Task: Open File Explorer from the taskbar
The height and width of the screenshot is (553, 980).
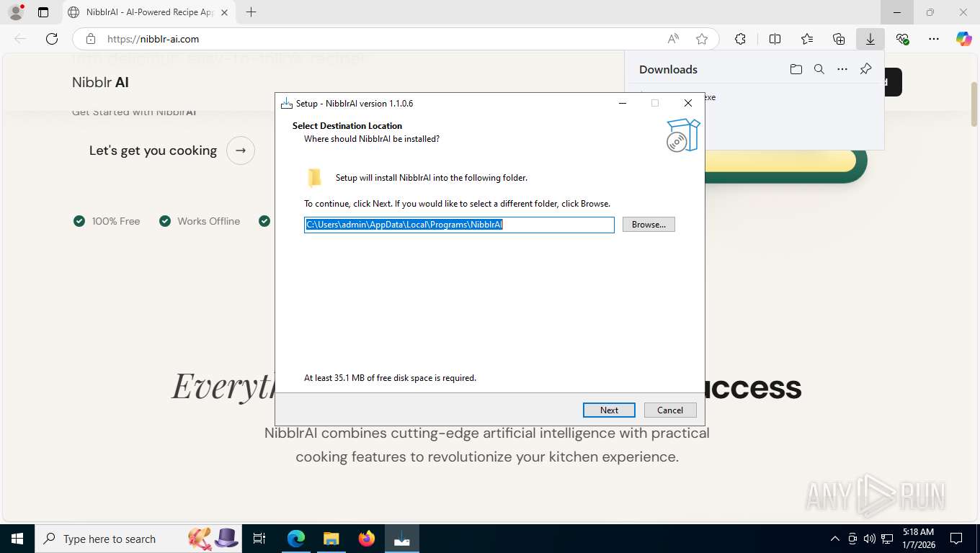Action: tap(331, 539)
